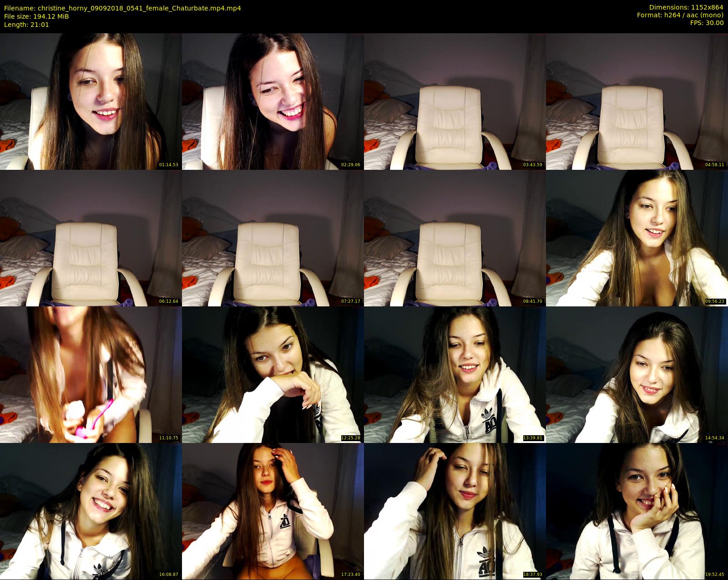The height and width of the screenshot is (580, 728).
Task: Click the Filename line in the header
Action: [122, 8]
